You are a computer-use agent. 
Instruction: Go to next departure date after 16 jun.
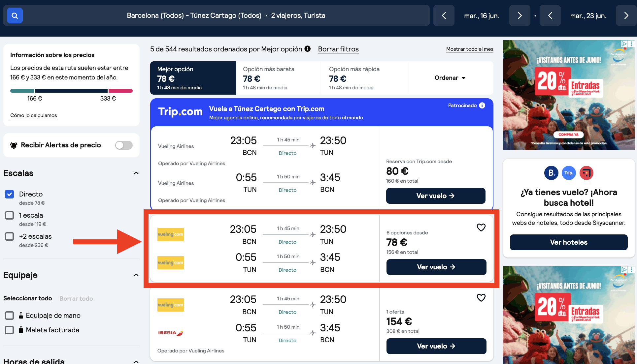pyautogui.click(x=520, y=15)
